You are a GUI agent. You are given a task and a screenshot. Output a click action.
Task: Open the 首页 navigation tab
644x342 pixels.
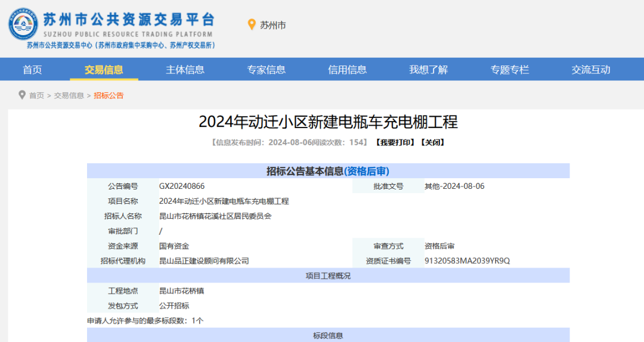click(x=32, y=70)
